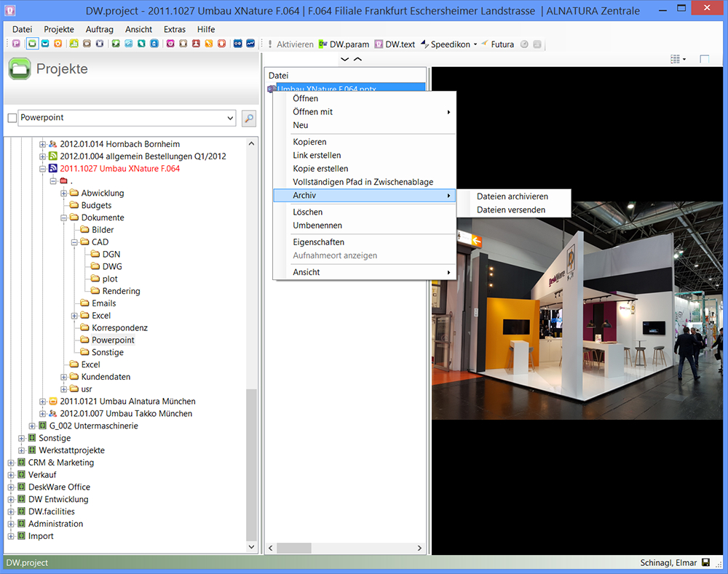Screen dimensions: 728x574
Task: Expand the CRM & Marketing tree node
Action: [x=11, y=463]
